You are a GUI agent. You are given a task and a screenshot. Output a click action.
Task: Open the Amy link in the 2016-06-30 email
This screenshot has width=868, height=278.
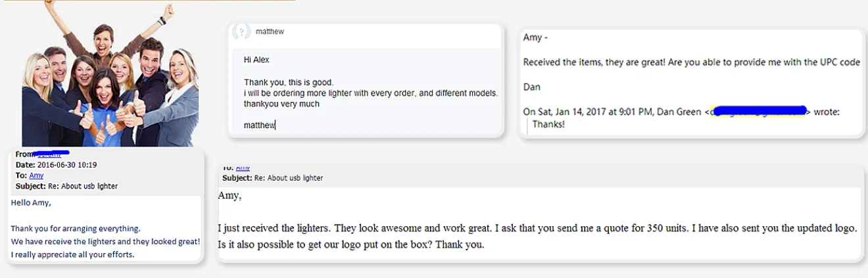[x=36, y=175]
